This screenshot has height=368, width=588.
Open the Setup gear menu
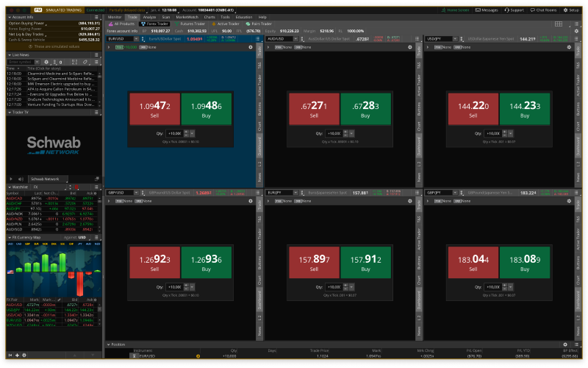564,10
